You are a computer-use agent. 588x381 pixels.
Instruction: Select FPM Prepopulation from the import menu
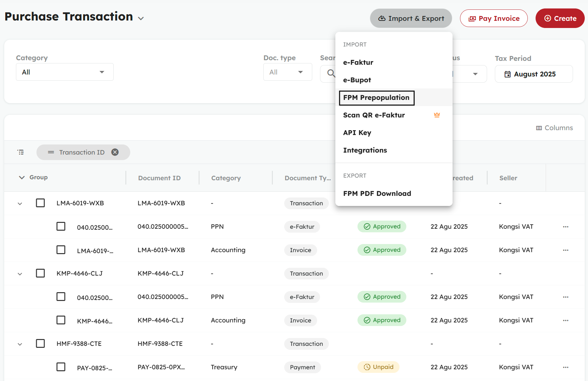click(x=376, y=98)
